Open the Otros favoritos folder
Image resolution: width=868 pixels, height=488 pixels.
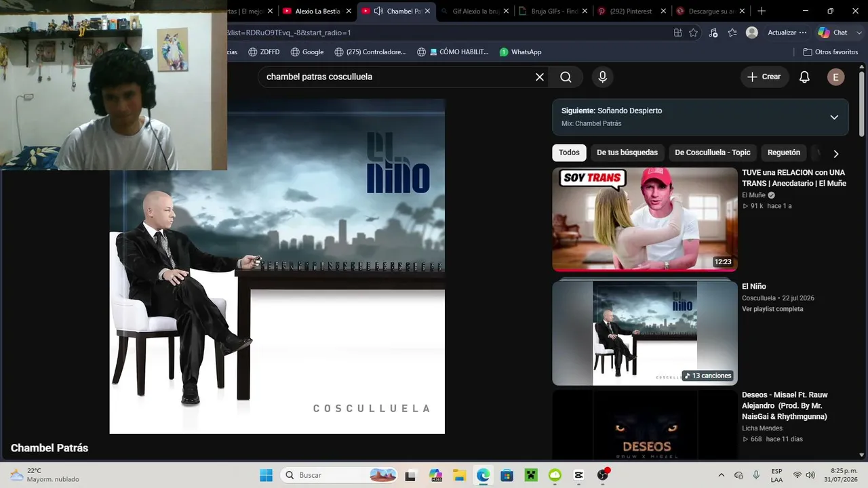coord(830,52)
